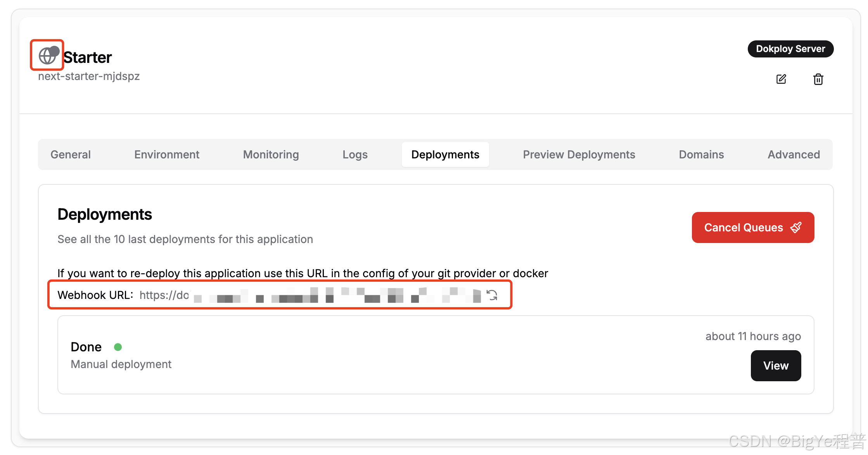Click the Manual deployment entry text
This screenshot has height=455, width=868.
(121, 364)
